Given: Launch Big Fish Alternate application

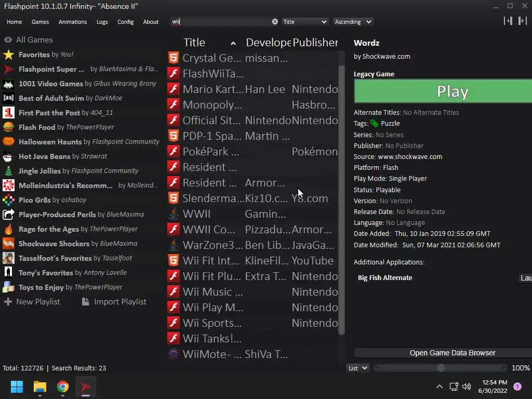Looking at the screenshot, I should point(526,278).
